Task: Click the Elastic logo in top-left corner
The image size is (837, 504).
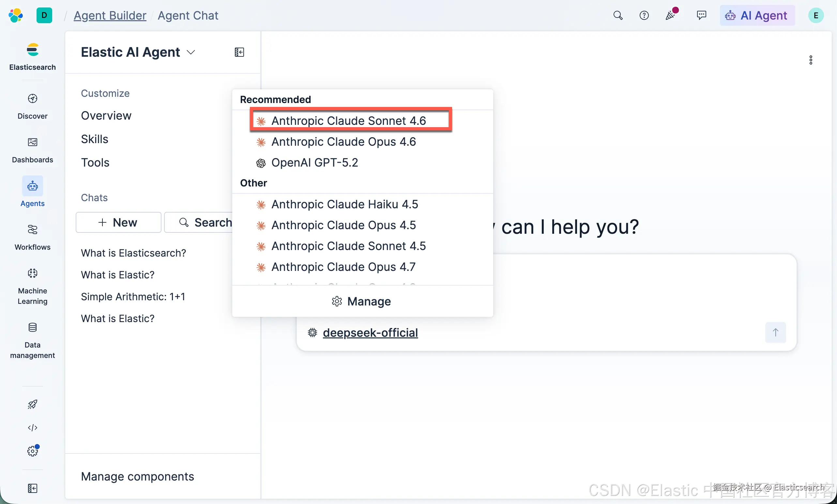Action: tap(16, 15)
